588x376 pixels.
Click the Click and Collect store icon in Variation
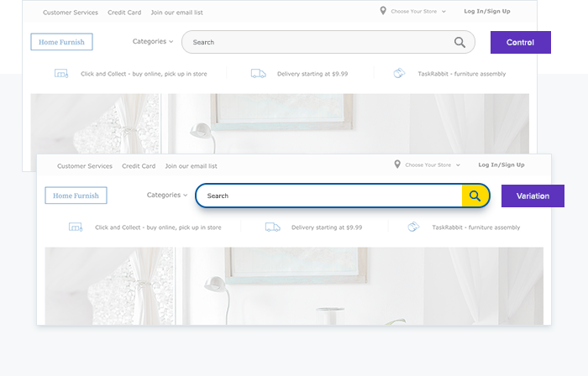(x=76, y=227)
